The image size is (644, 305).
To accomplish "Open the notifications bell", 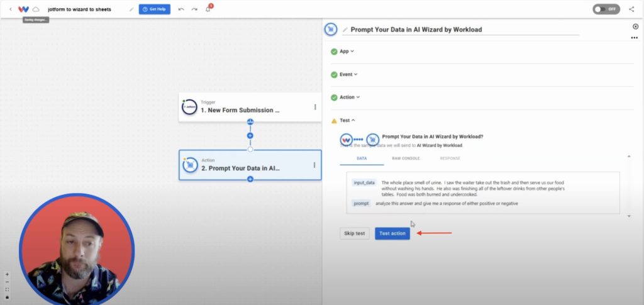I will tap(208, 9).
